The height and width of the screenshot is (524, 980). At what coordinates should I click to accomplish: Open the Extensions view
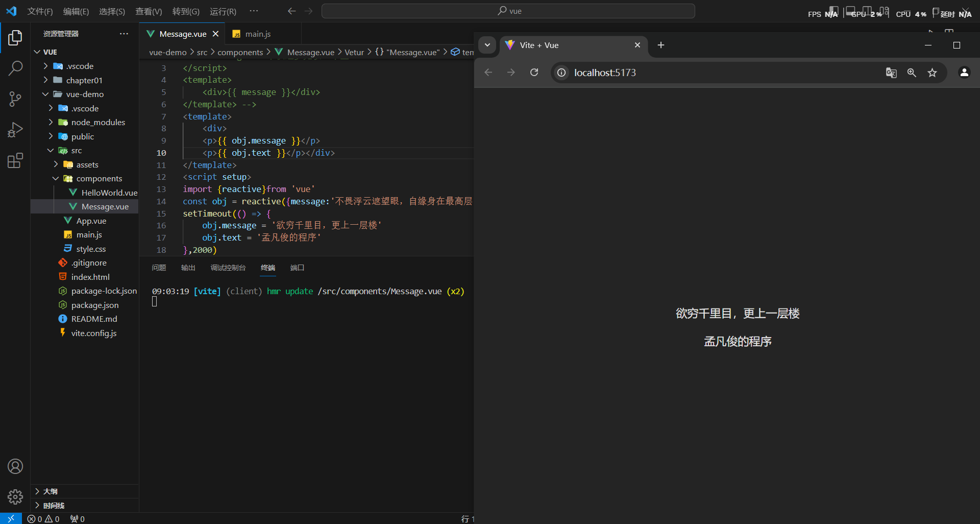15,160
